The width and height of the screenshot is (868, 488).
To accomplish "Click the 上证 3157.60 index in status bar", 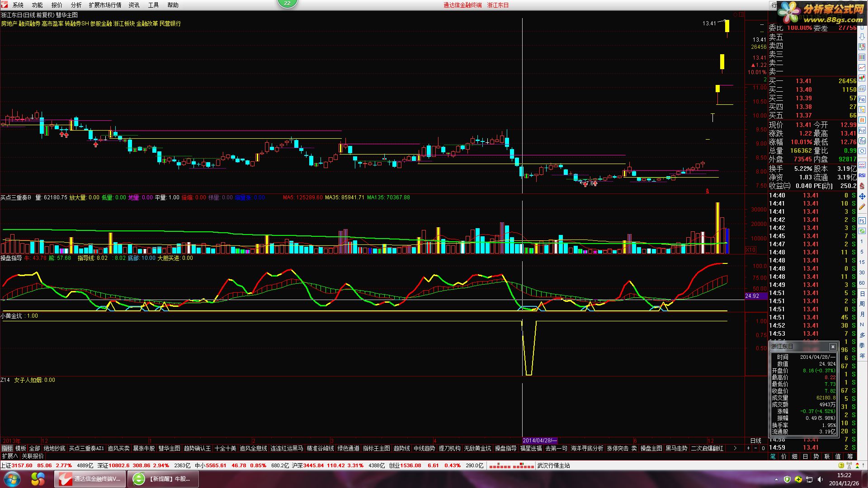I will pos(17,465).
